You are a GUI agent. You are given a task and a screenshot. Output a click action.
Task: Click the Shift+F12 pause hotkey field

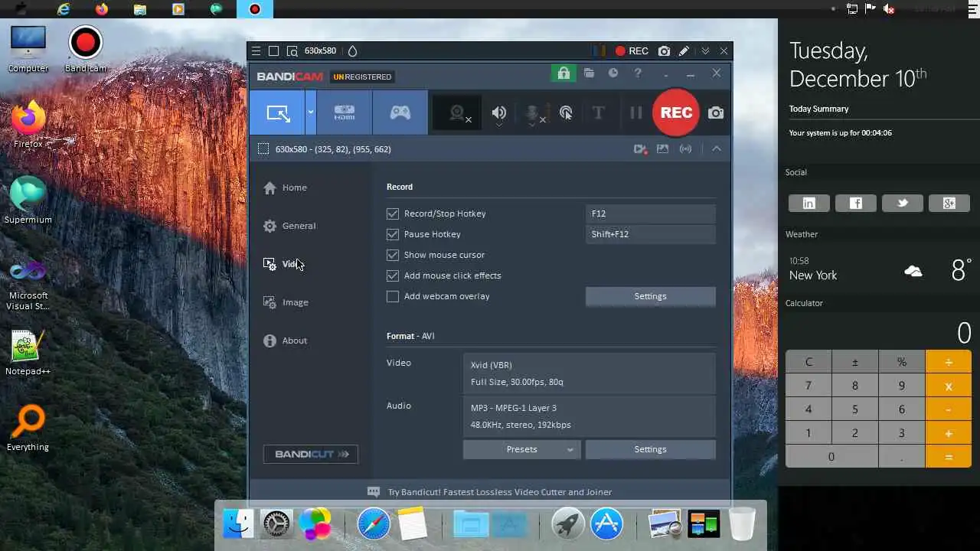[x=651, y=234]
